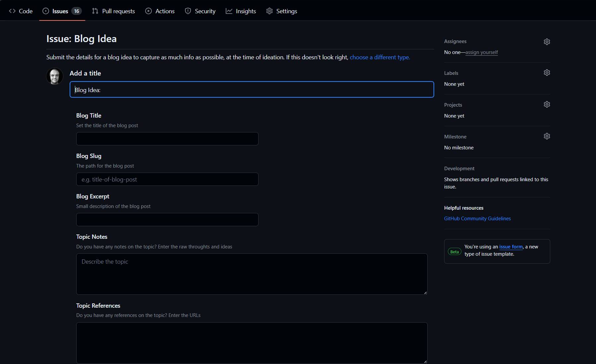Focus the Topic Notes text area
Image resolution: width=596 pixels, height=364 pixels.
[x=251, y=274]
